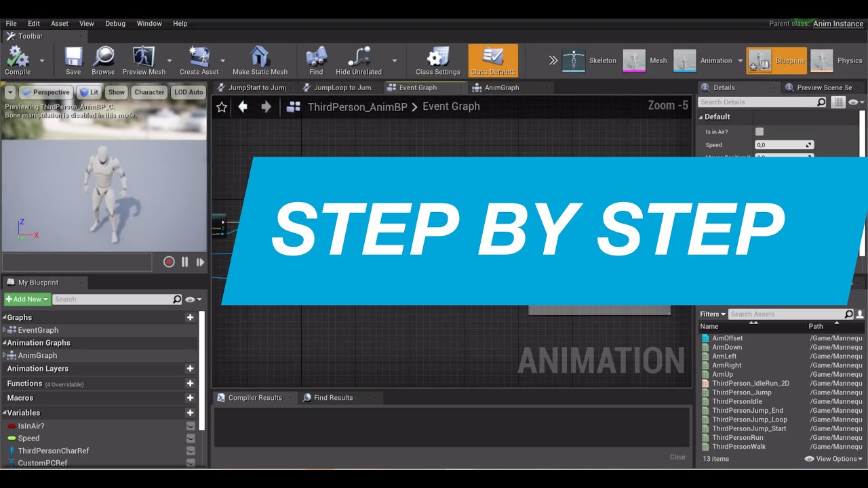Click the Compile toolbar icon
This screenshot has width=868, height=488.
click(18, 60)
